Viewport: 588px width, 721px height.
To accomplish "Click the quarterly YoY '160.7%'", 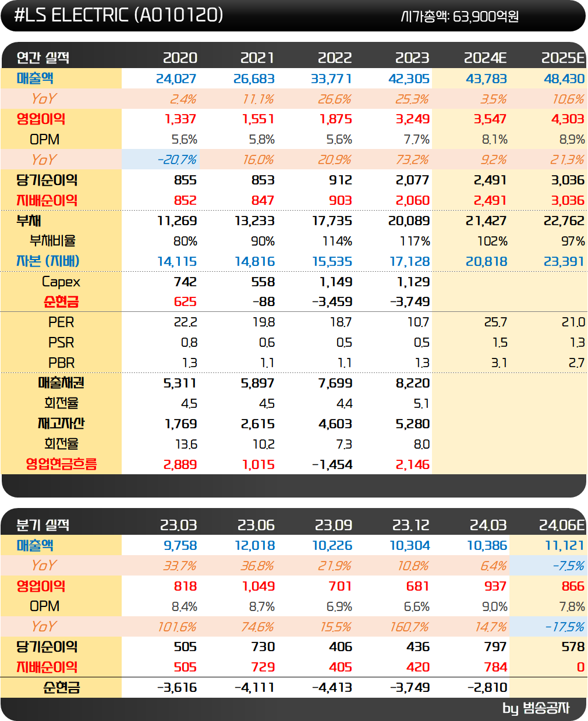I will click(409, 627).
